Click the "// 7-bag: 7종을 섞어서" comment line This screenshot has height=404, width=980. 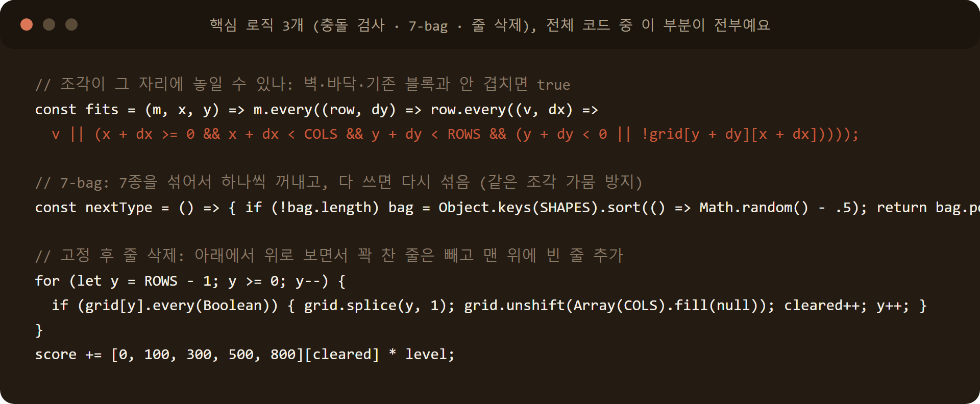tap(338, 182)
